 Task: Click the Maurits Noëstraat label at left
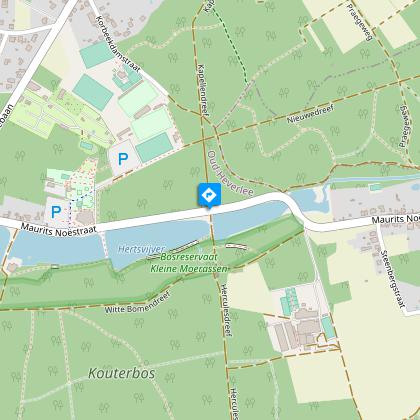[x=59, y=230]
